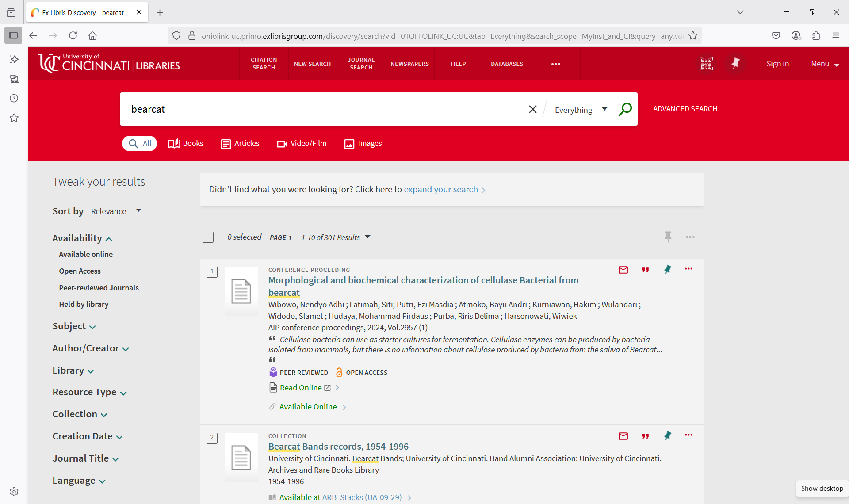Toggle pinning the current search results
Viewport: 849px width, 504px height.
tap(668, 237)
